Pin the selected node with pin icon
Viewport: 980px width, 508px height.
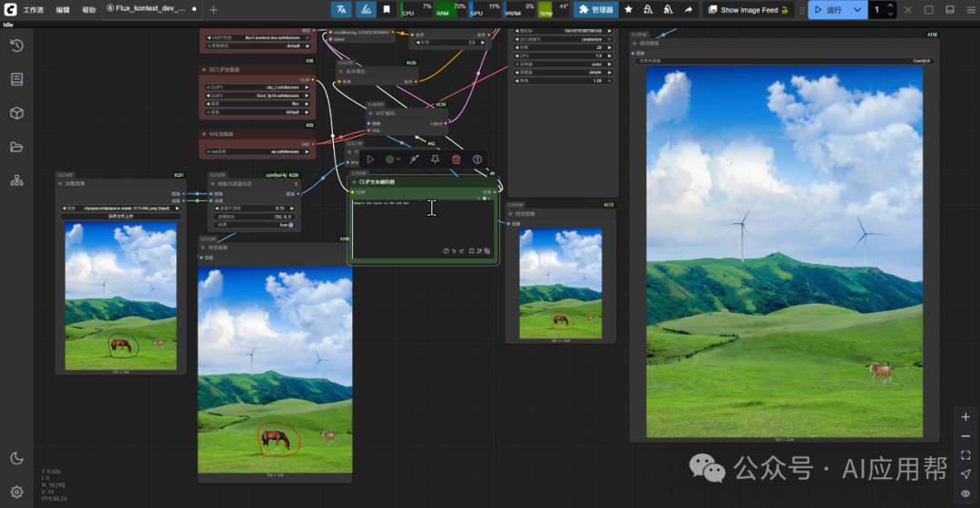[435, 160]
